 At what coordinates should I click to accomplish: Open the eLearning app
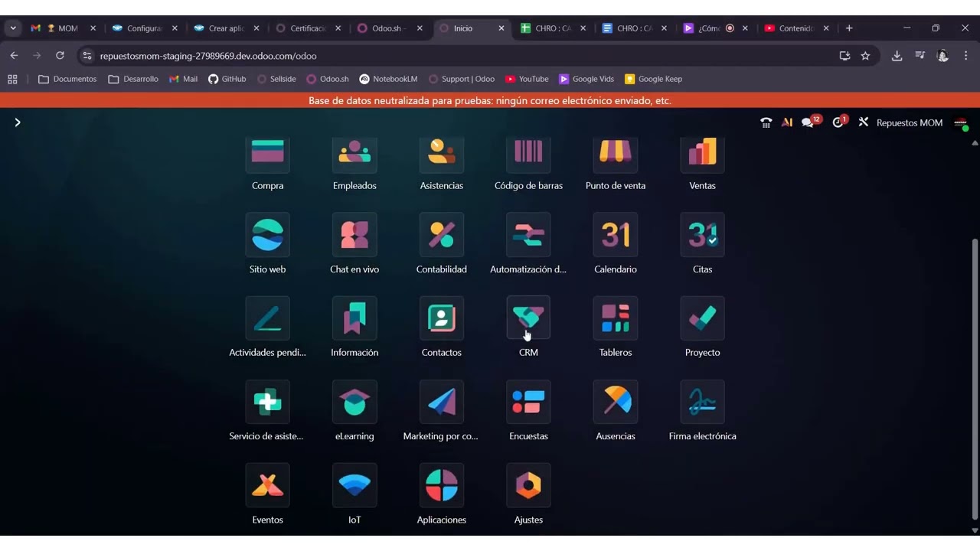[354, 401]
